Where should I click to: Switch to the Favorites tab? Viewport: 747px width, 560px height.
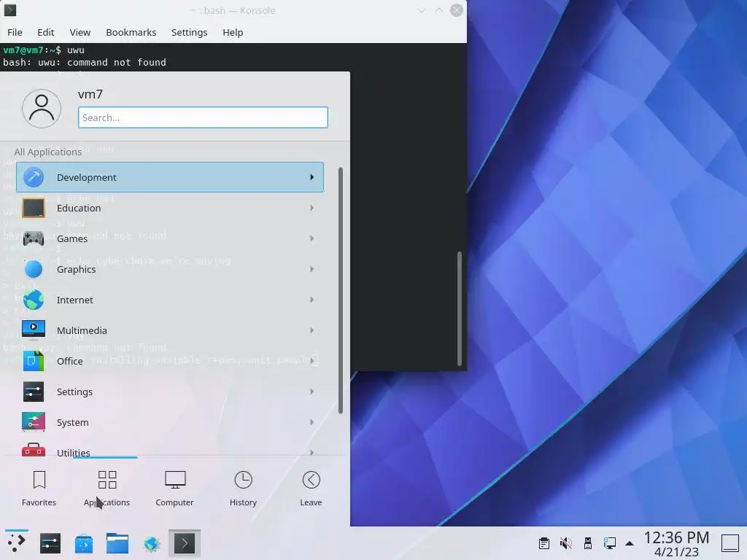tap(39, 489)
